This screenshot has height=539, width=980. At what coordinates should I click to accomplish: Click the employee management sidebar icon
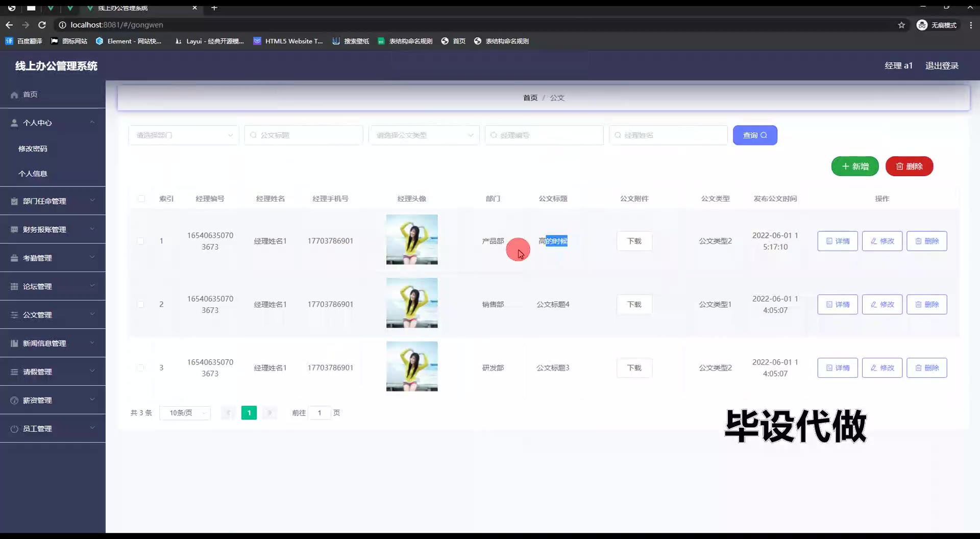[14, 429]
